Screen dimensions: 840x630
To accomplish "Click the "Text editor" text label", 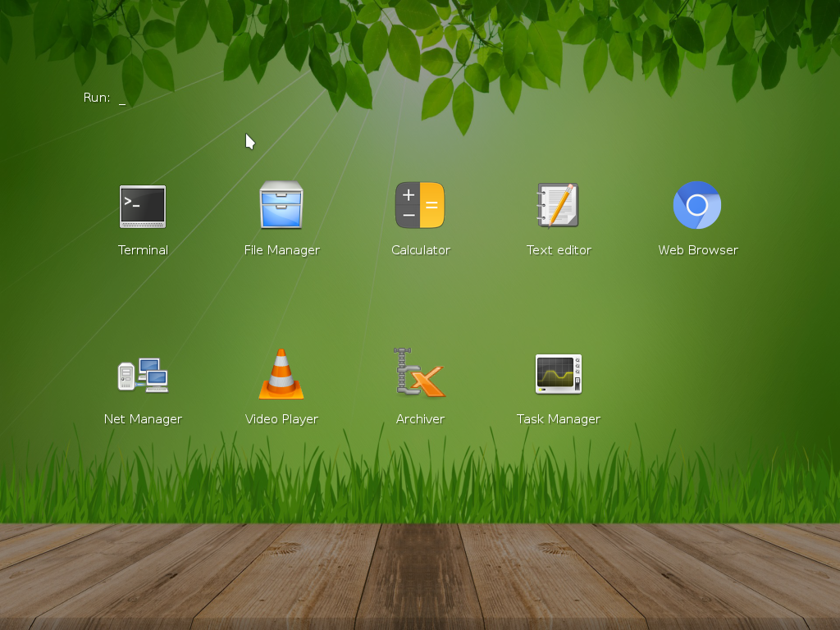I will click(x=559, y=250).
